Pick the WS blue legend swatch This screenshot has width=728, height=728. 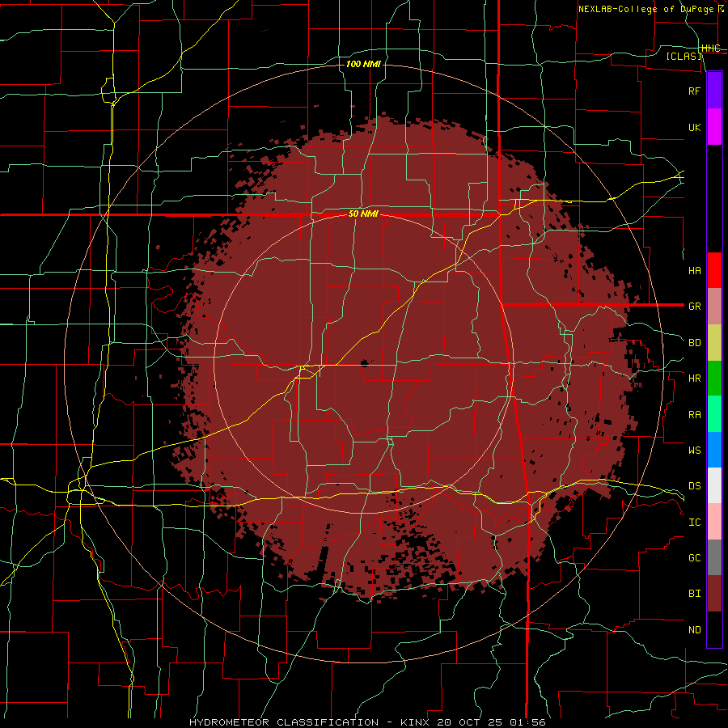click(714, 450)
